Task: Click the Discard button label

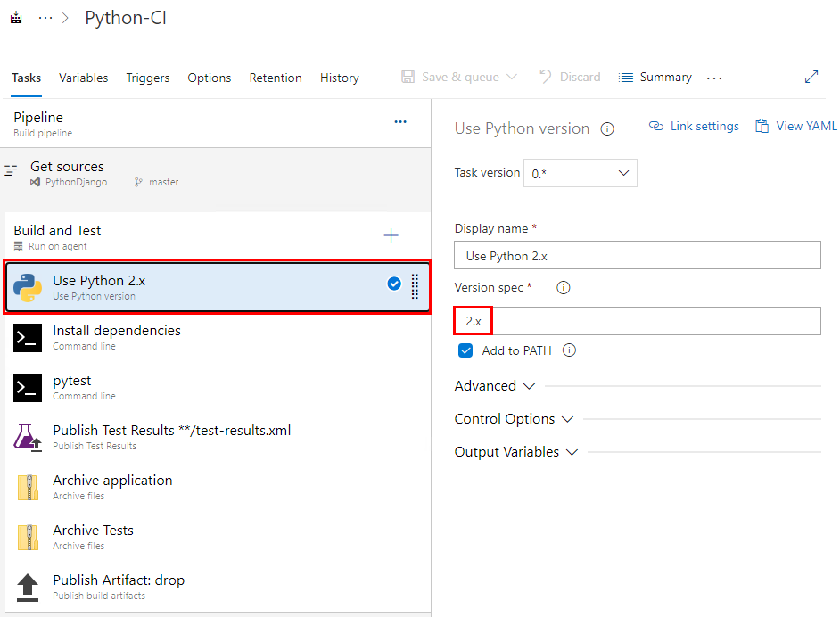Action: pos(581,77)
